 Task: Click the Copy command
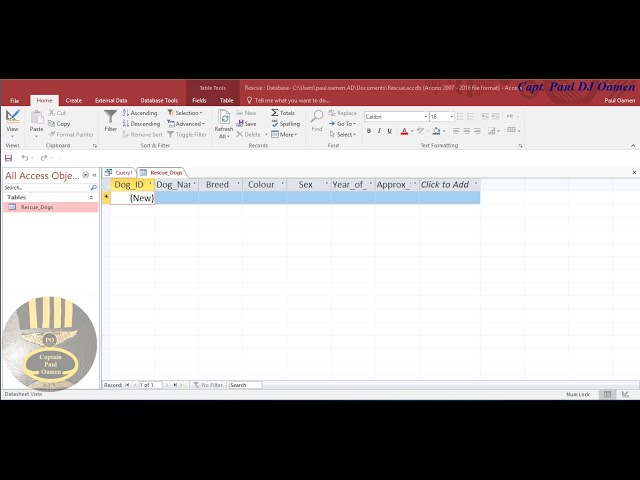click(59, 124)
